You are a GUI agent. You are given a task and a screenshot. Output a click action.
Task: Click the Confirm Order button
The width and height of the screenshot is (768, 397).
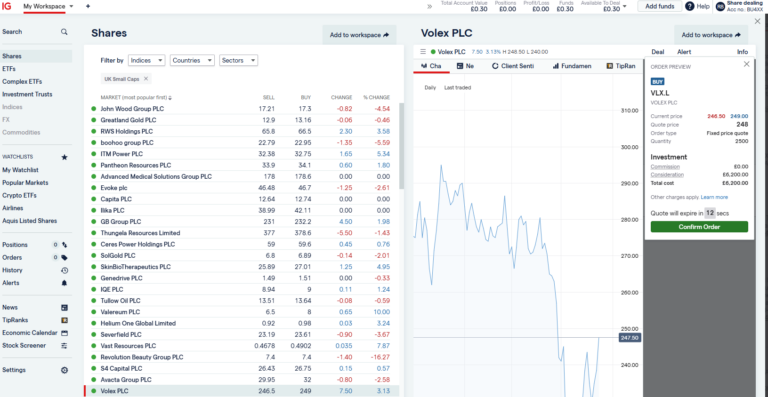point(699,227)
